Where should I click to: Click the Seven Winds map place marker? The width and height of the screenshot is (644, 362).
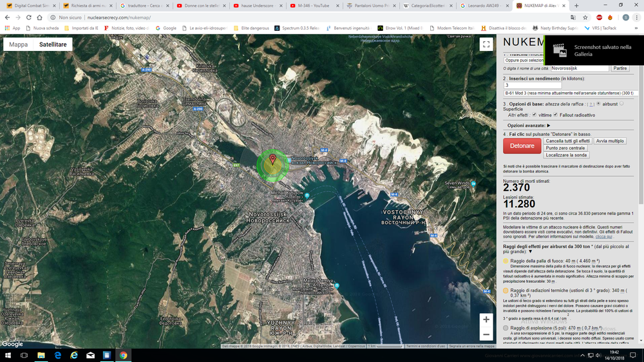coord(473,184)
